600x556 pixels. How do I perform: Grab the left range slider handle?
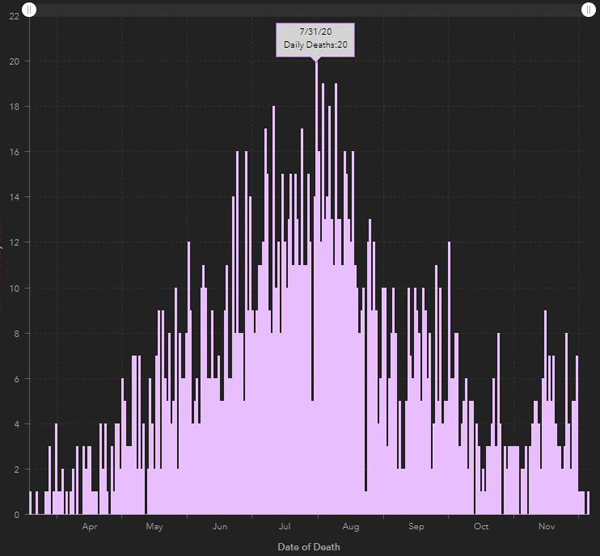[x=29, y=10]
